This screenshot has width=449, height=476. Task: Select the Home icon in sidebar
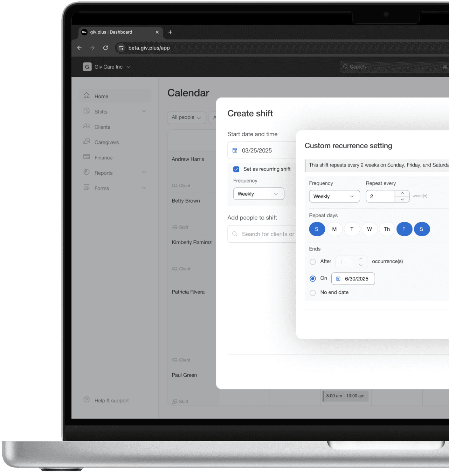click(87, 96)
